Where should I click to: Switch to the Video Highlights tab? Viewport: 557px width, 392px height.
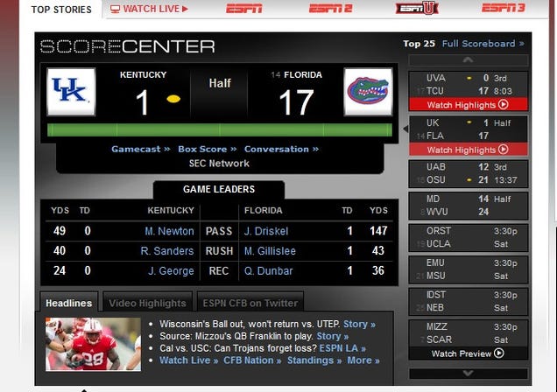[147, 303]
